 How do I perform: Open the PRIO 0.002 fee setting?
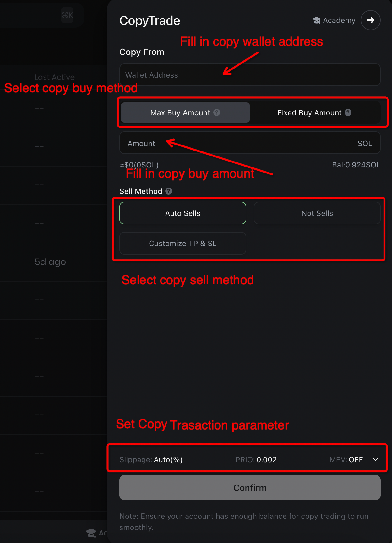(266, 460)
